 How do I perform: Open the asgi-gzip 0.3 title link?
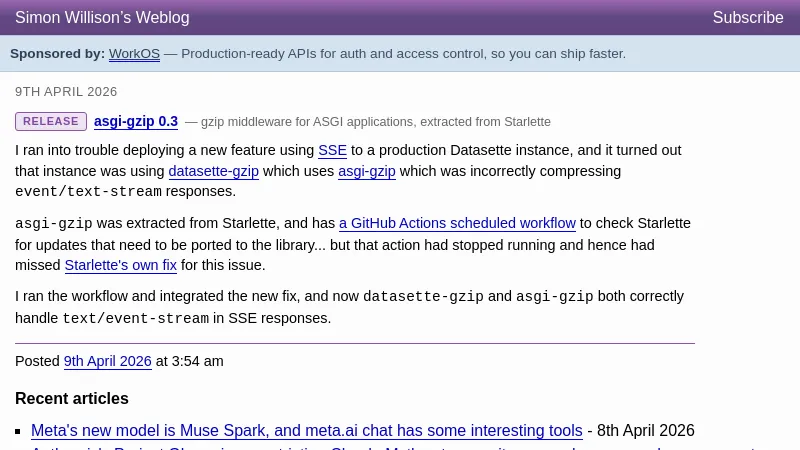tap(136, 122)
